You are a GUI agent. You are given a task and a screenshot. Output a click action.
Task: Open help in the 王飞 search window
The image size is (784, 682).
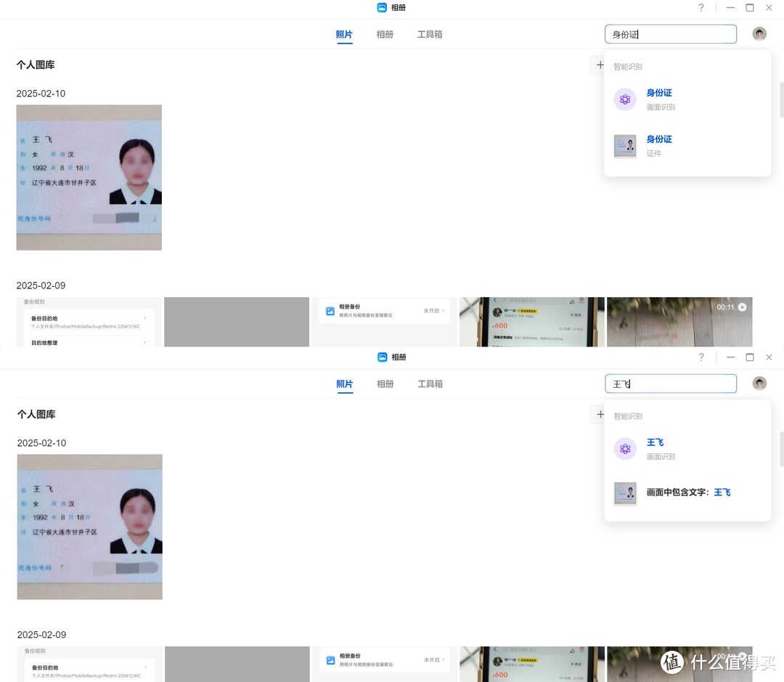701,357
